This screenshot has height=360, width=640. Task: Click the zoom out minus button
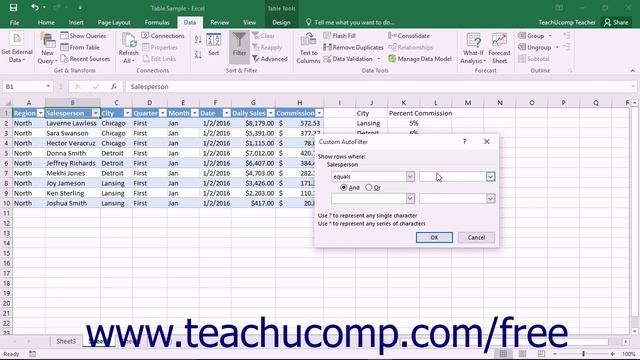[555, 354]
